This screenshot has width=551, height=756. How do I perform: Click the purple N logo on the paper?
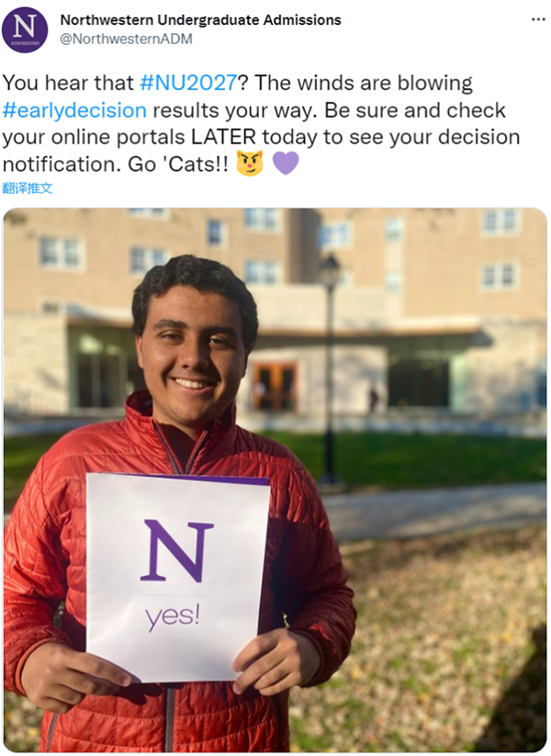(x=177, y=550)
